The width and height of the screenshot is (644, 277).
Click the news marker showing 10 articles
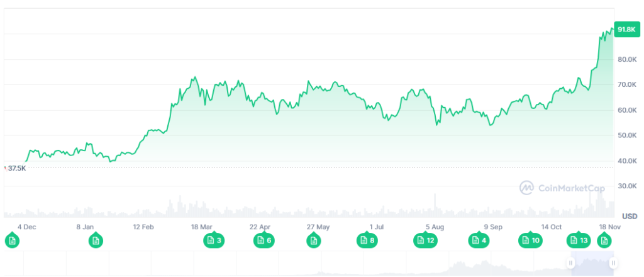(530, 240)
